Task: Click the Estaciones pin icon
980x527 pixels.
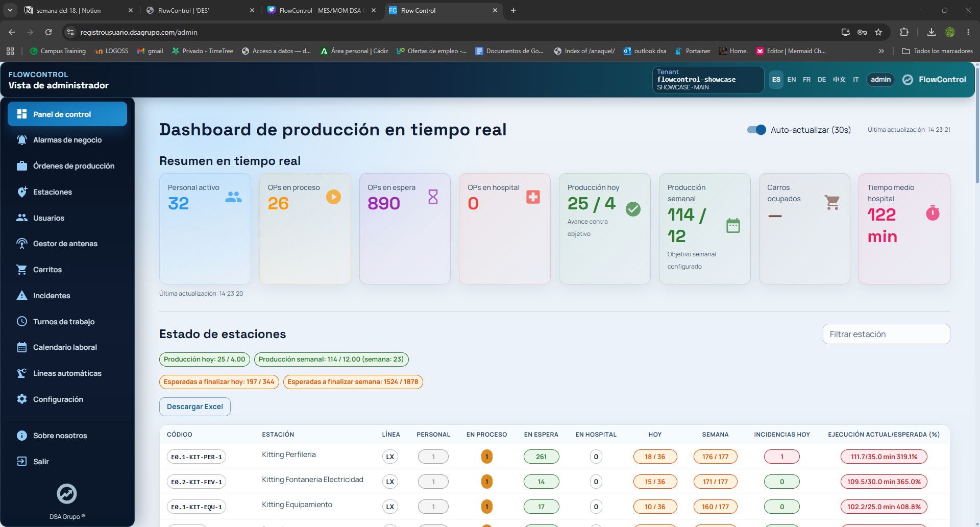Action: tap(21, 192)
